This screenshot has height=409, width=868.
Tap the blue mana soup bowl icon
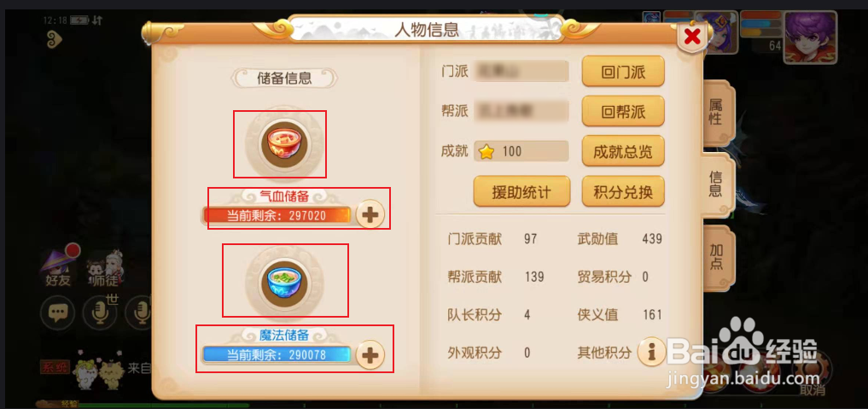coord(285,283)
